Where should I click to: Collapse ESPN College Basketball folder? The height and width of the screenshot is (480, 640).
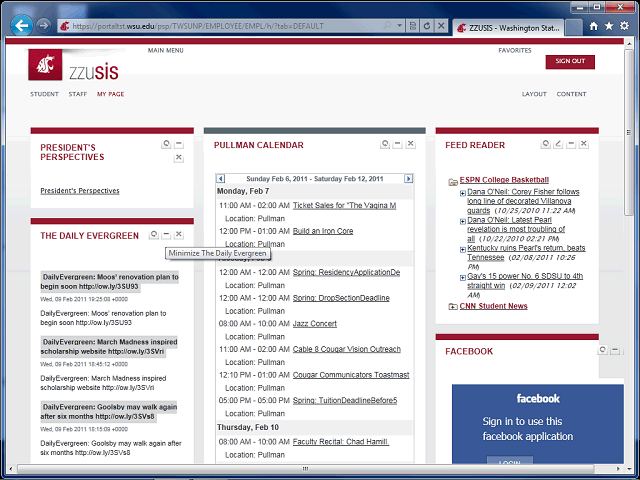point(453,182)
